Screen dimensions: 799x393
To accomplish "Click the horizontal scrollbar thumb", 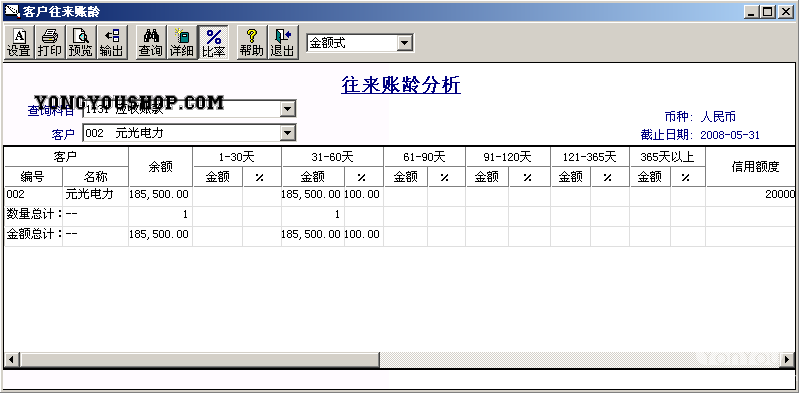I will 199,359.
